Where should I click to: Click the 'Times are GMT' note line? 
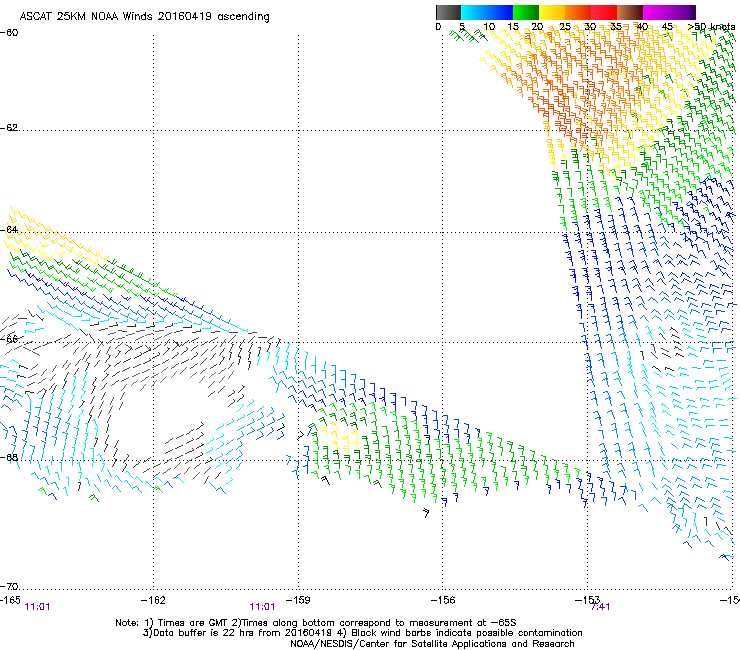click(x=316, y=623)
